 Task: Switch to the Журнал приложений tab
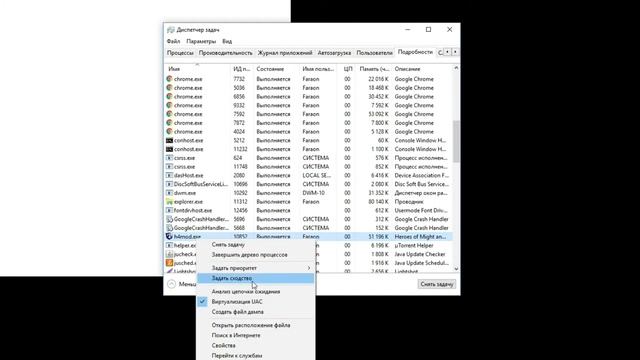coord(285,53)
